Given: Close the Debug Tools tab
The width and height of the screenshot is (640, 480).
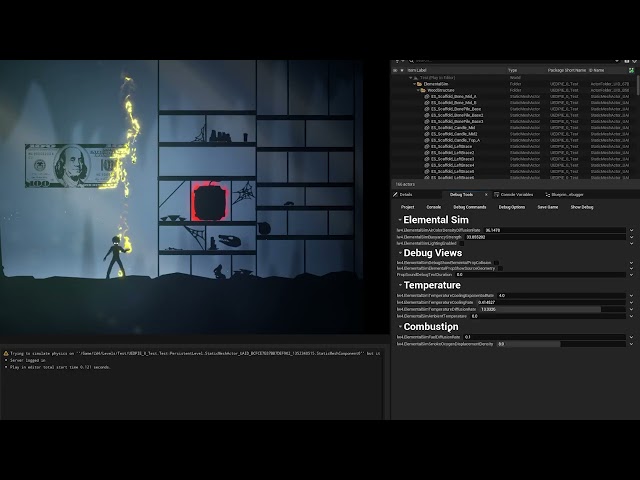Looking at the screenshot, I should (486, 195).
